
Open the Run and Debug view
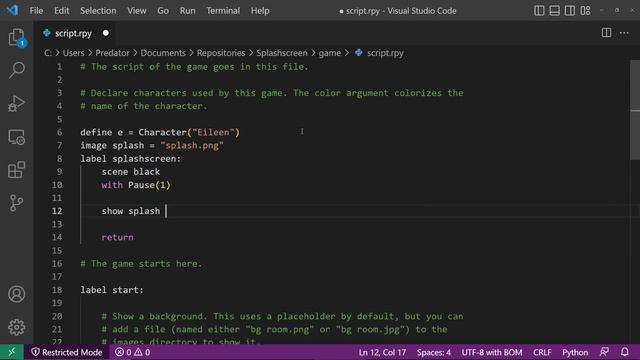coord(16,103)
